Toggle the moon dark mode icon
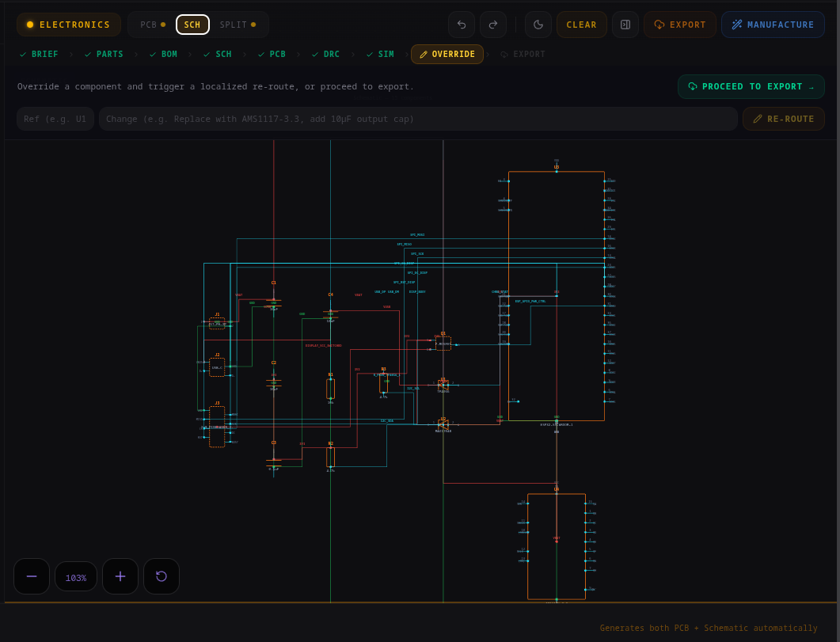The width and height of the screenshot is (840, 642). tap(538, 25)
